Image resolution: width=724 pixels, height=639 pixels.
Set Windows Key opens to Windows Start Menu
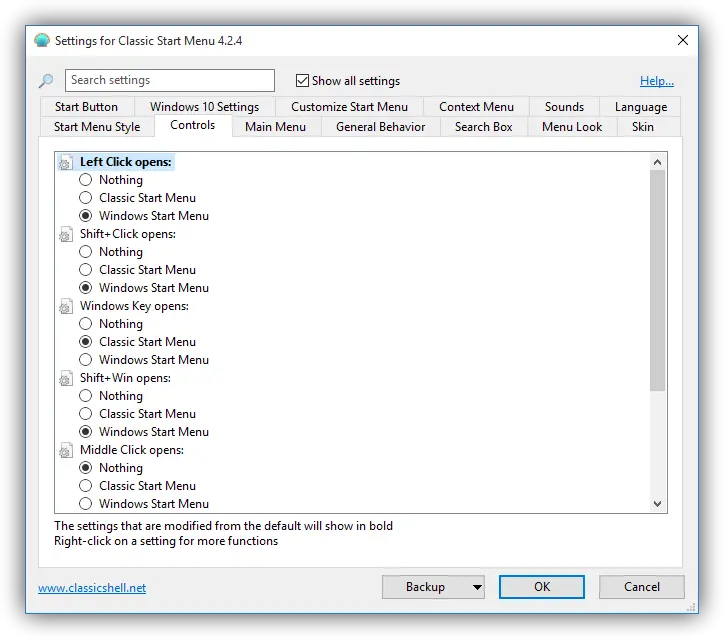pos(85,360)
